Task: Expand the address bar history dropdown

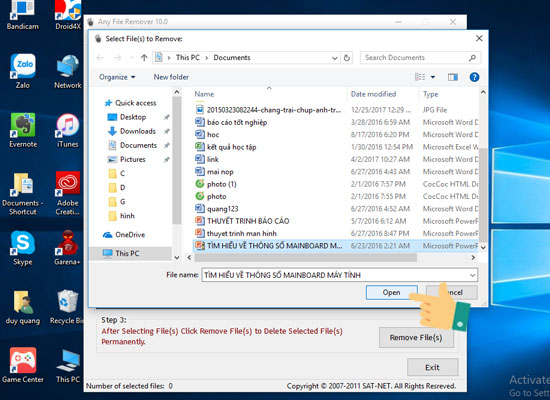Action: [335, 58]
